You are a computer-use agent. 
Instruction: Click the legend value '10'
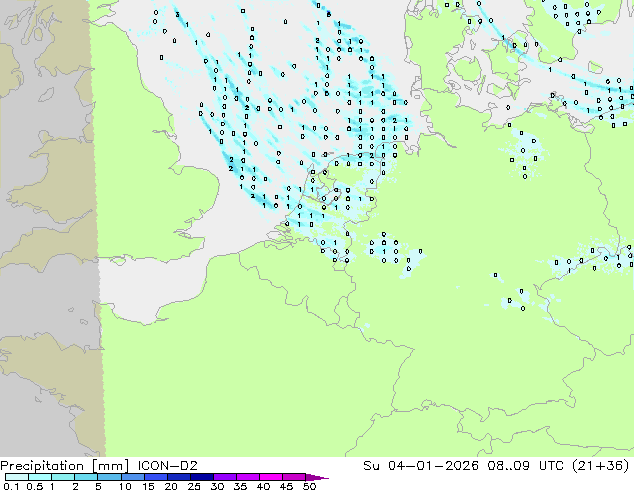pos(125,486)
